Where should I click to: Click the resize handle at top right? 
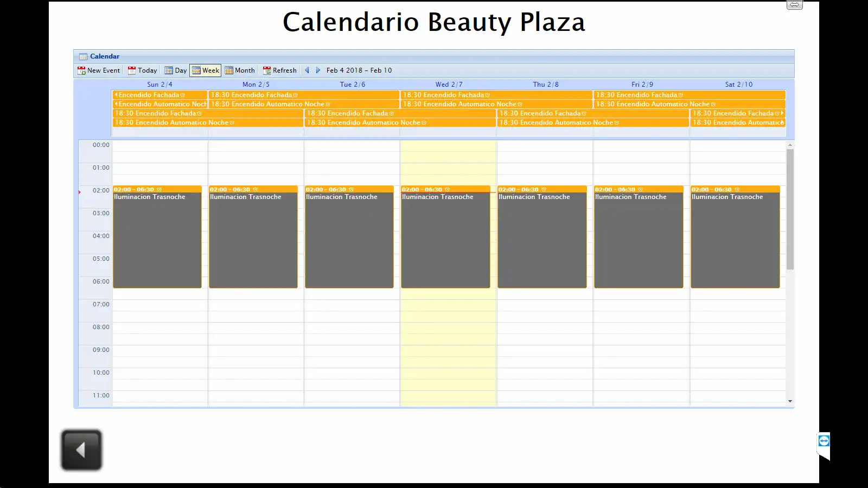[x=794, y=5]
